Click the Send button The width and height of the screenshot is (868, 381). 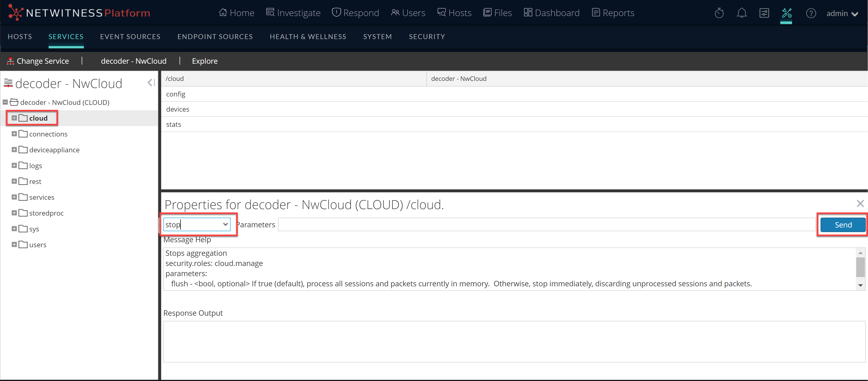(843, 225)
